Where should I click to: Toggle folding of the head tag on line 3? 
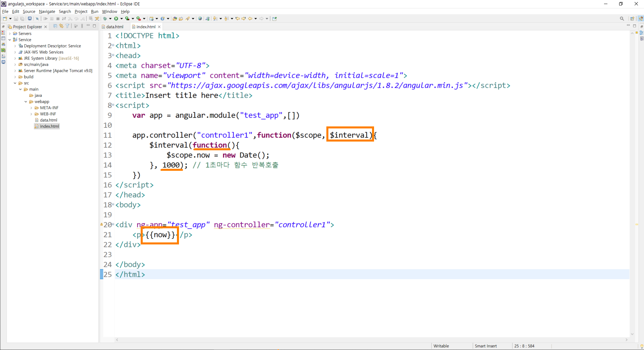tap(113, 55)
